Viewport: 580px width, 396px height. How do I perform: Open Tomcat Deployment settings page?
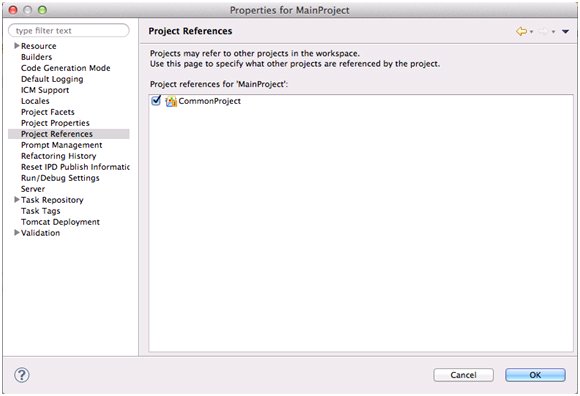pyautogui.click(x=60, y=222)
